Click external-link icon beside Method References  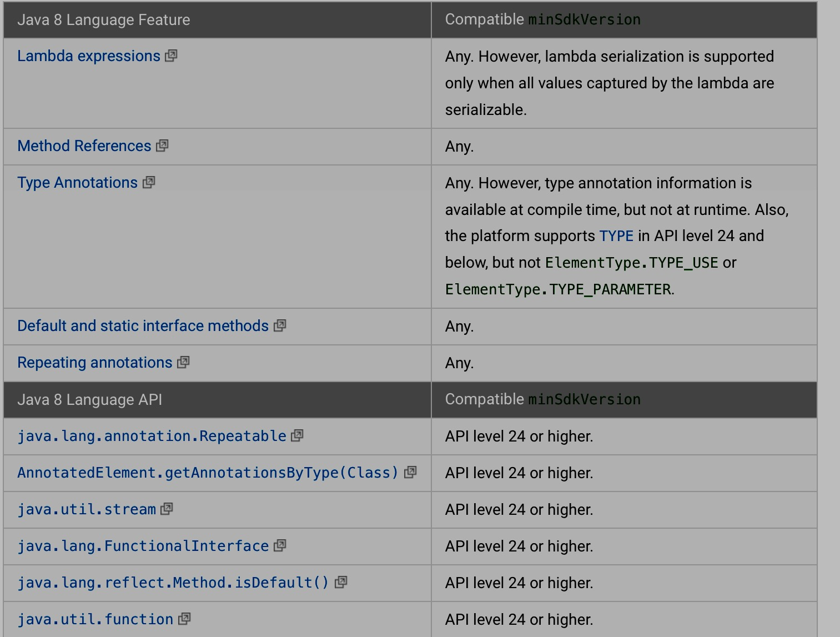coord(163,146)
